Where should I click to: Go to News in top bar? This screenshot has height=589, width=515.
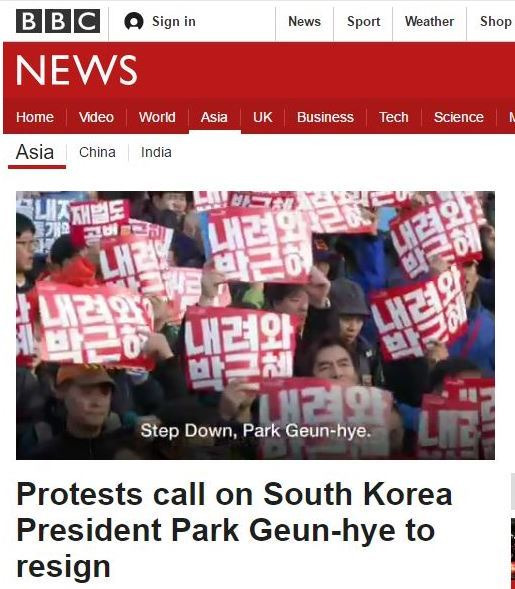(304, 21)
